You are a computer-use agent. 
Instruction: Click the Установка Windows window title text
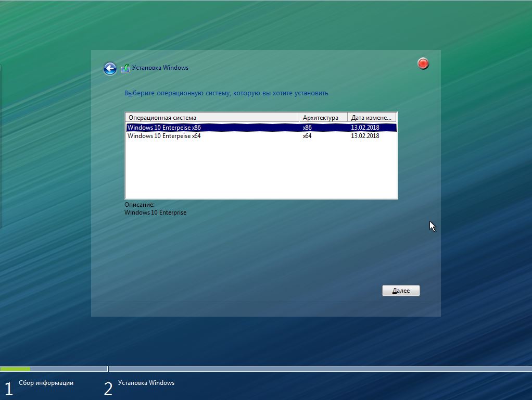pos(160,68)
